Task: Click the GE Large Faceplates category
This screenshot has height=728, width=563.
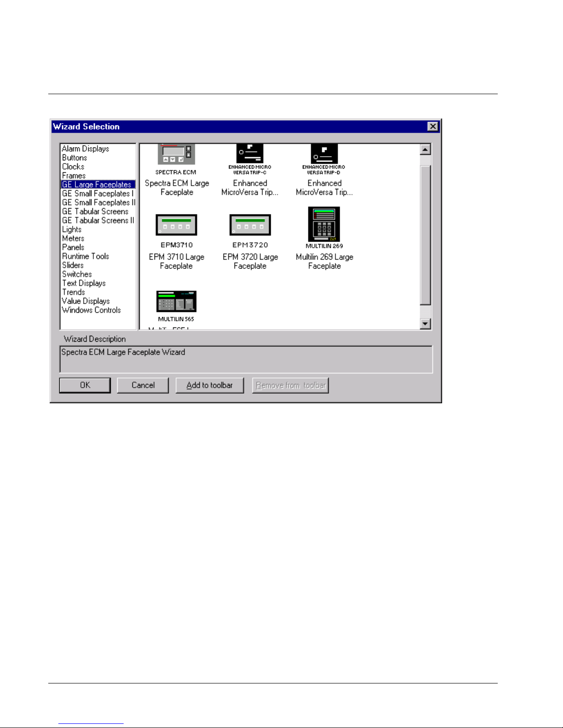Action: (98, 185)
